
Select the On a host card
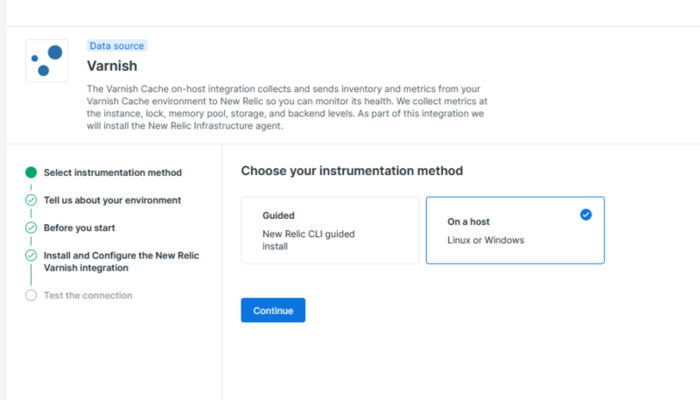coord(515,230)
